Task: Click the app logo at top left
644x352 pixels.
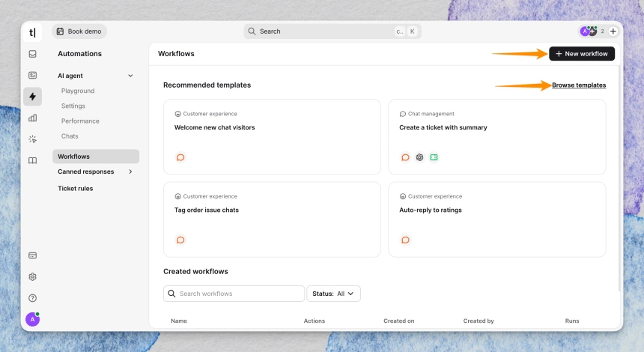Action: point(32,32)
